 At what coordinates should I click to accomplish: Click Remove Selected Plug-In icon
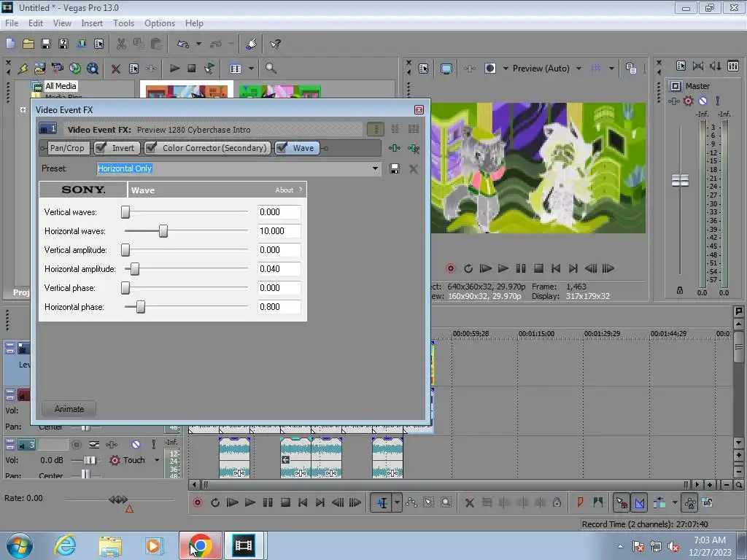coord(414,148)
